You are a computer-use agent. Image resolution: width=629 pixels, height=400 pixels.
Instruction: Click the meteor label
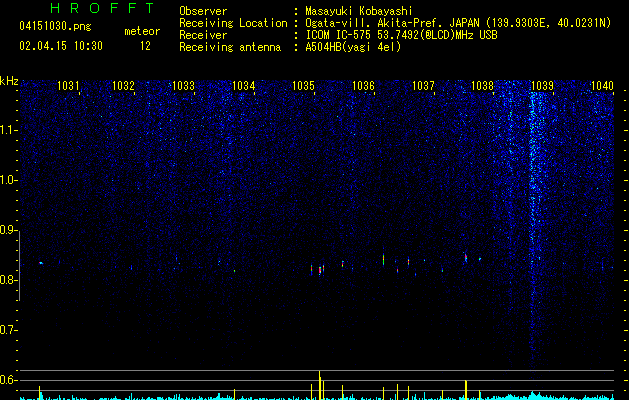(x=142, y=31)
